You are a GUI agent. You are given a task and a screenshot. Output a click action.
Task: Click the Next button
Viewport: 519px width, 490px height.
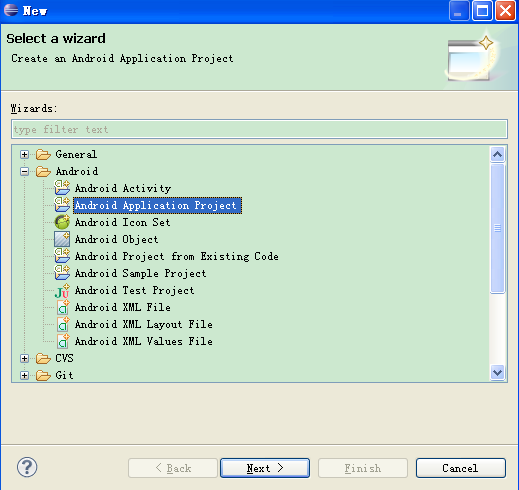pyautogui.click(x=265, y=468)
